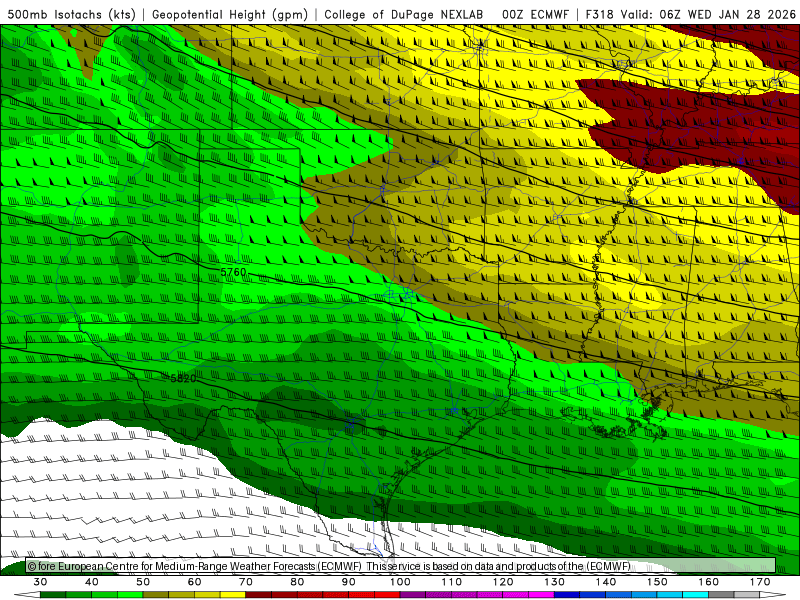Click the 60 knot legend label
Viewport: 800px width, 600px height.
tap(194, 582)
